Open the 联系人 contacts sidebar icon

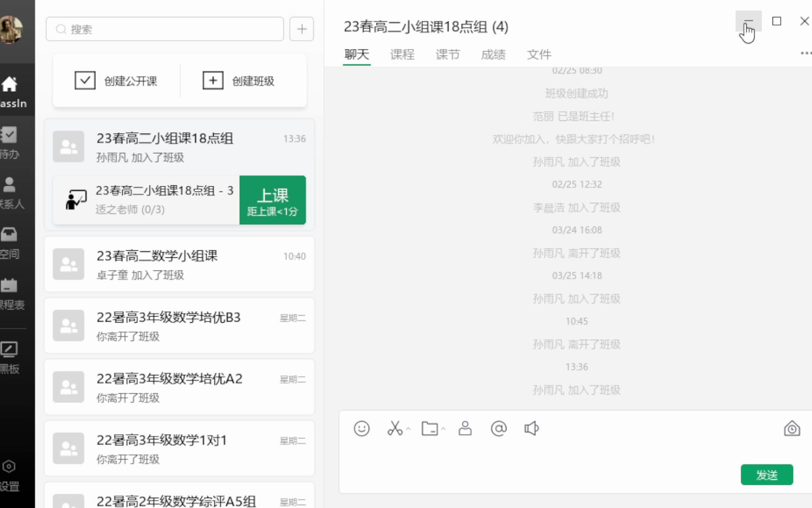(x=11, y=193)
